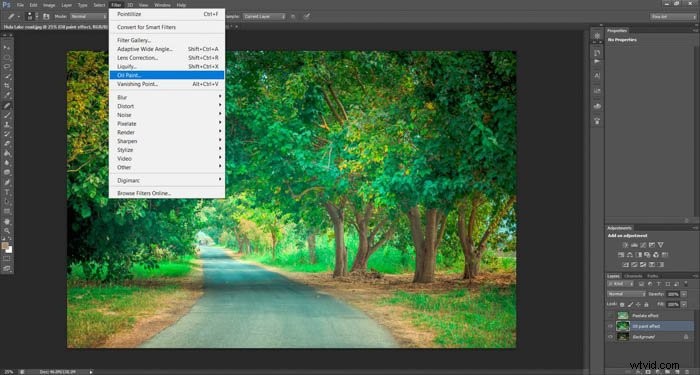The width and height of the screenshot is (700, 375).
Task: Add a Curves adjustment
Action: [x=643, y=245]
